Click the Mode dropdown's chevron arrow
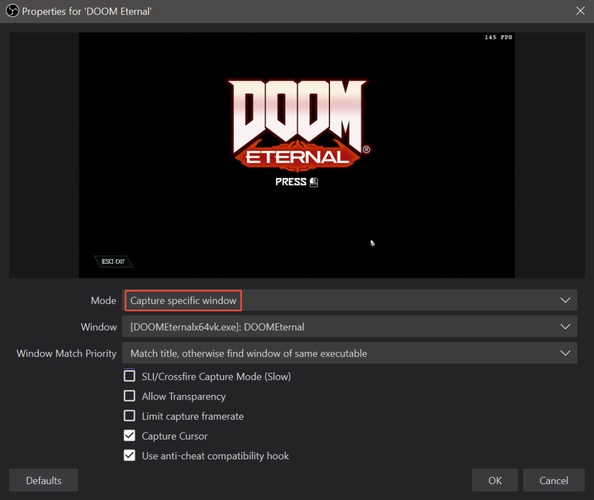Image resolution: width=594 pixels, height=500 pixels. [x=565, y=300]
